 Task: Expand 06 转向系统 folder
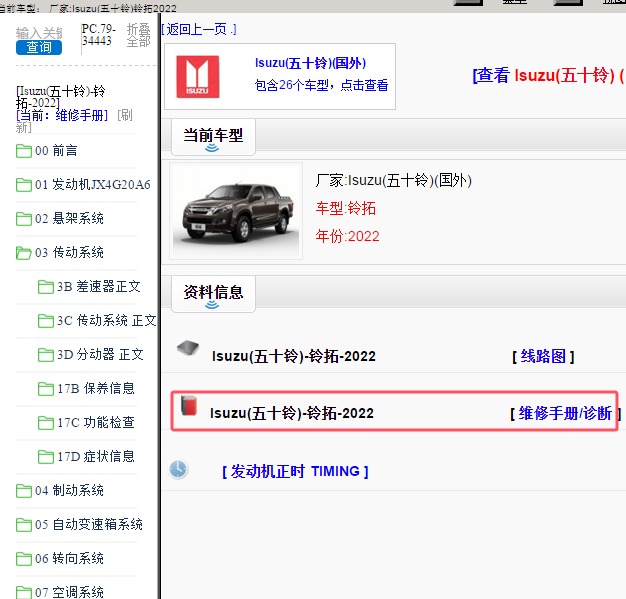[x=69, y=558]
